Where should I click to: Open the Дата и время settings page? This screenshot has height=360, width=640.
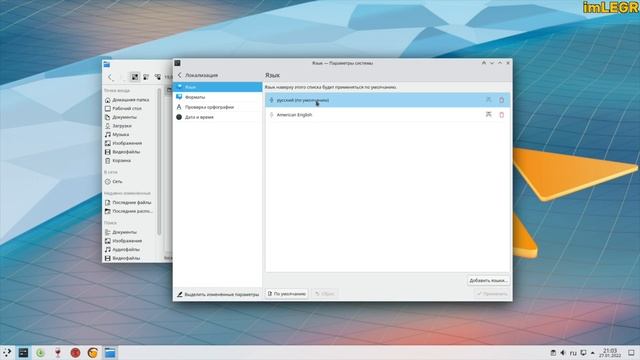tap(218, 117)
